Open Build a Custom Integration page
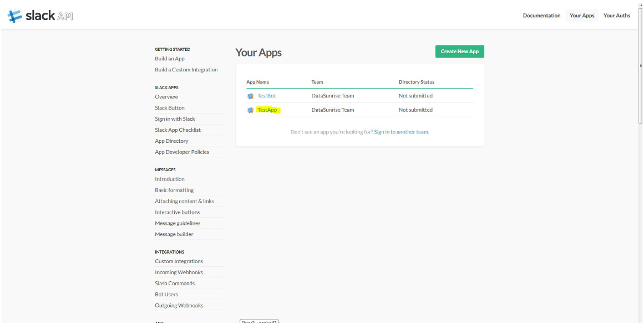This screenshot has width=644, height=324. 186,70
